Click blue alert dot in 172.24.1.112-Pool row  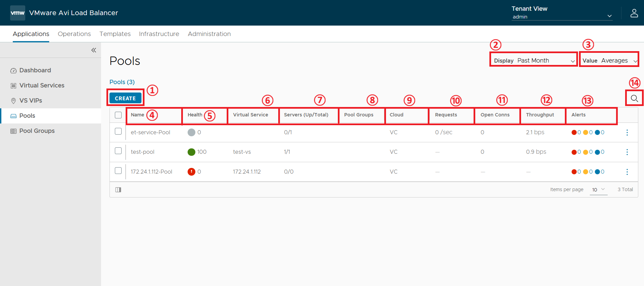tap(598, 172)
